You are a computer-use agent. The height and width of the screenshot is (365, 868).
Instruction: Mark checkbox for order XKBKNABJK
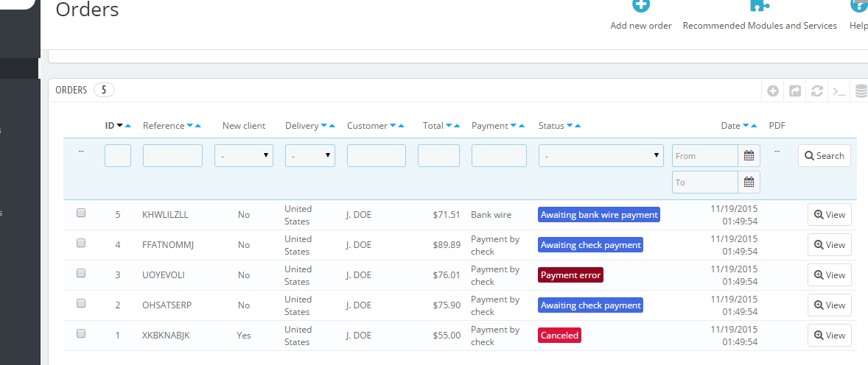81,333
